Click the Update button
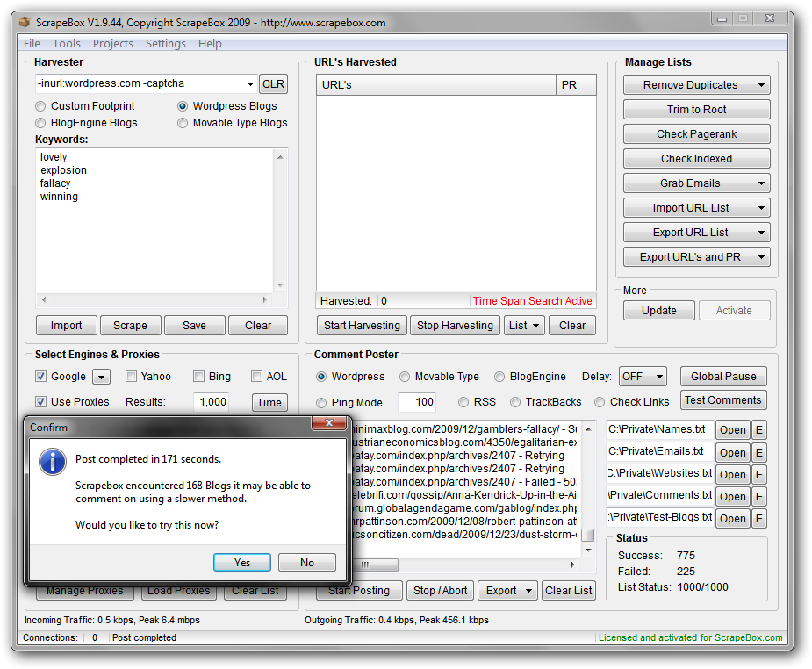The width and height of the screenshot is (812, 669). tap(658, 310)
